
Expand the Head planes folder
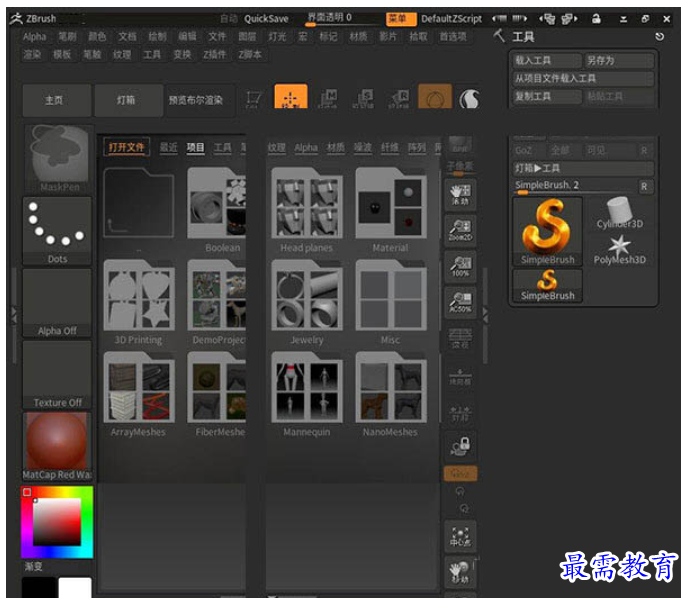coord(306,204)
